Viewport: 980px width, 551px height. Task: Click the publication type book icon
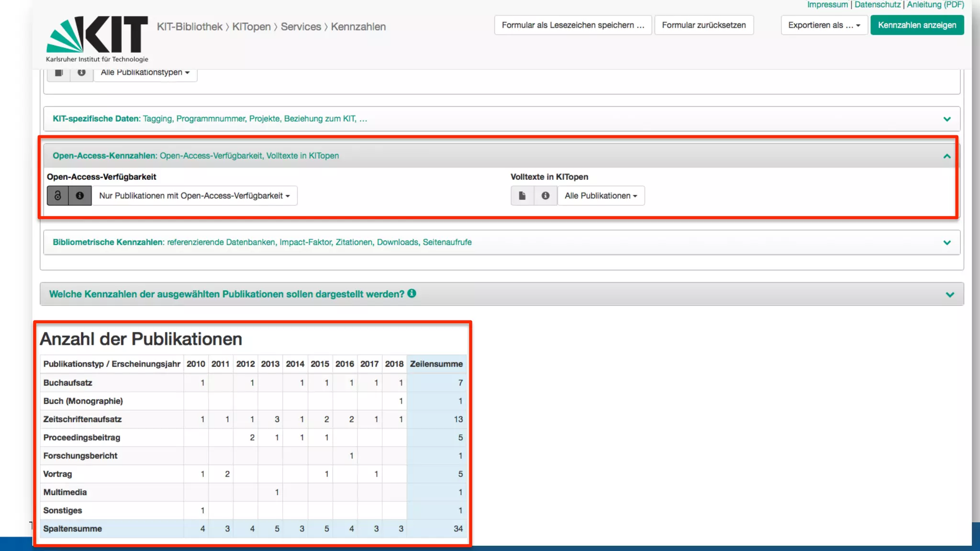59,72
